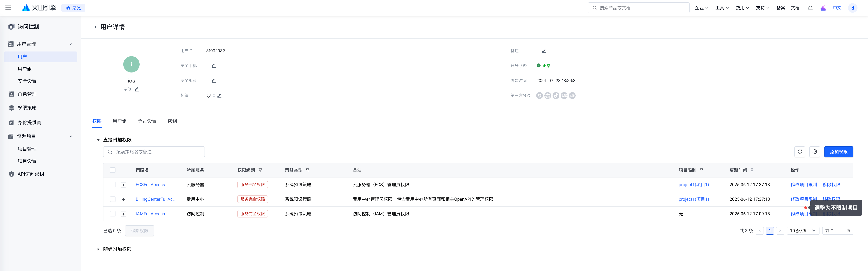Click the 总览 overview button
The width and height of the screenshot is (868, 271).
pos(73,8)
